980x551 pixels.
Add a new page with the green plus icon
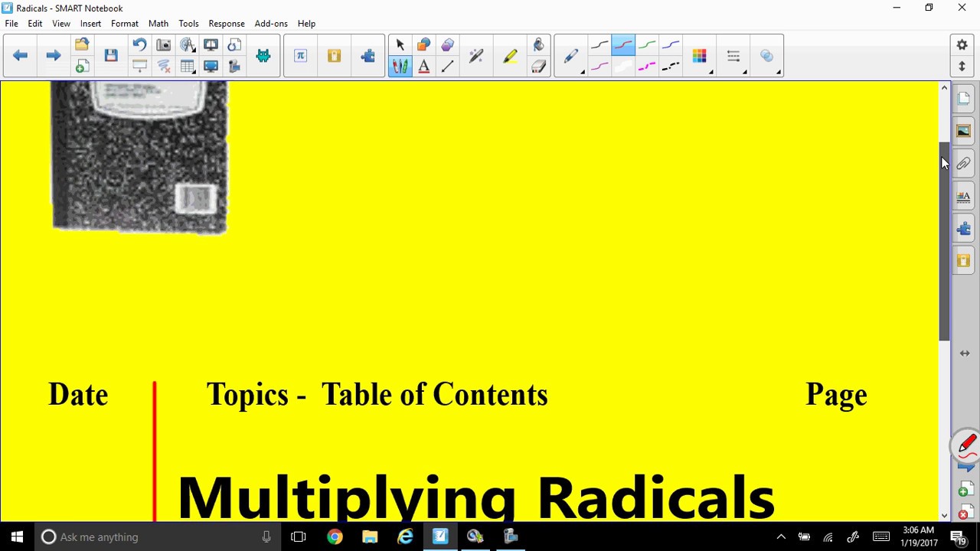(x=82, y=67)
